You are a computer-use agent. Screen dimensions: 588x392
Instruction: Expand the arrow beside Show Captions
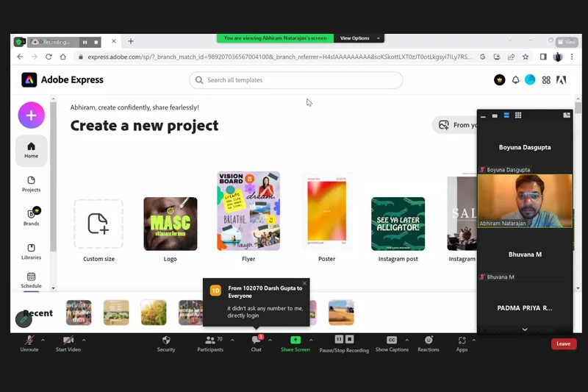pos(407,341)
